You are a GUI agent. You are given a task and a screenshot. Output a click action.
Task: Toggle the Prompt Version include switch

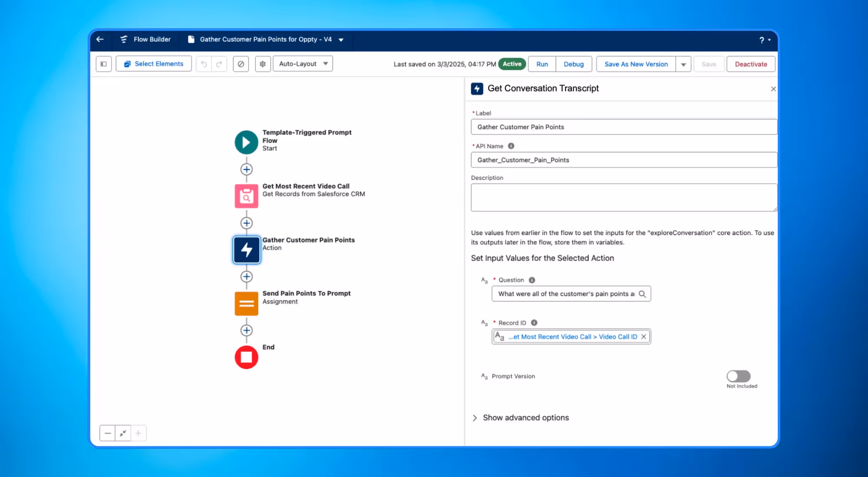(738, 376)
